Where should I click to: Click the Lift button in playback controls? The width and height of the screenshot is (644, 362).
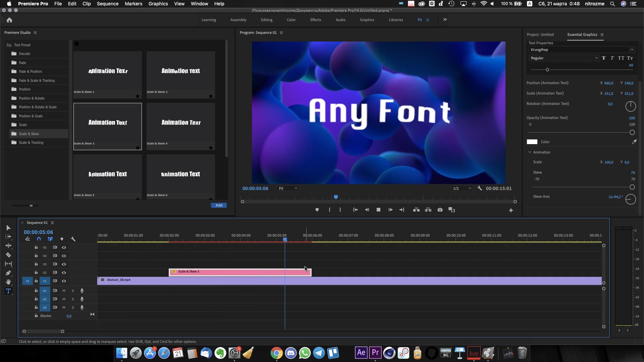pos(416,210)
